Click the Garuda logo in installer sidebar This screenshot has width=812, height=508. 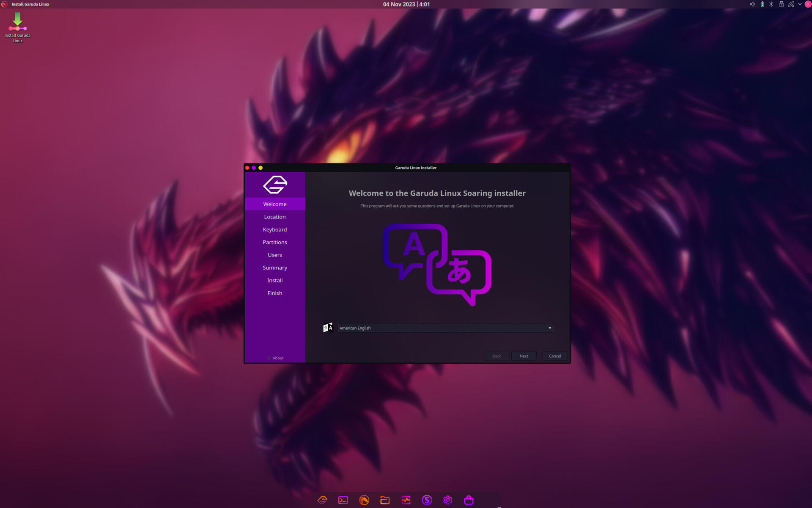(275, 185)
